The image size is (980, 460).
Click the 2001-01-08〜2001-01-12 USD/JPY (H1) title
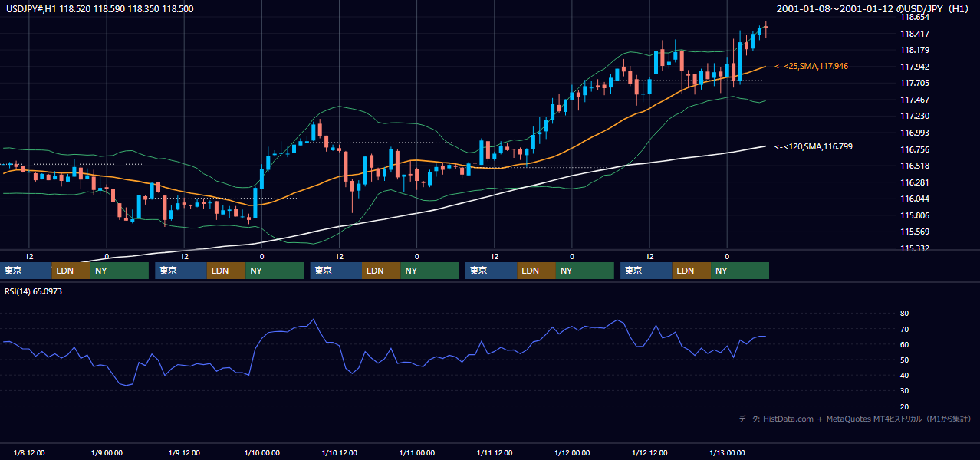pos(874,9)
